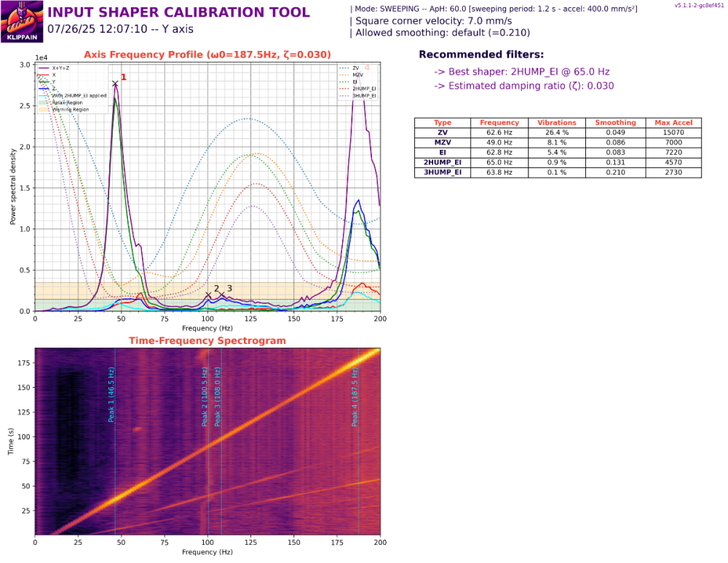This screenshot has width=728, height=563.
Task: Click the '07/26/25 12:07:10 -- Y axis' date line
Action: click(120, 29)
